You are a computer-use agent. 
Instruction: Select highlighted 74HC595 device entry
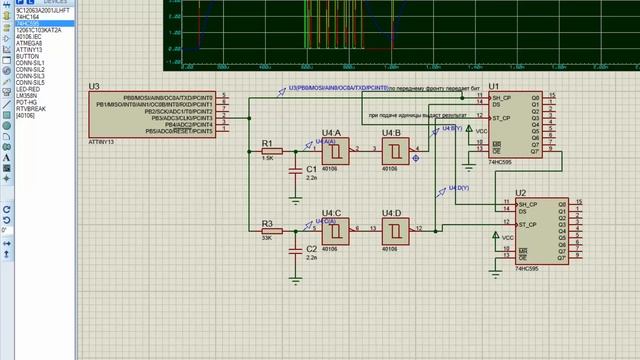point(44,23)
